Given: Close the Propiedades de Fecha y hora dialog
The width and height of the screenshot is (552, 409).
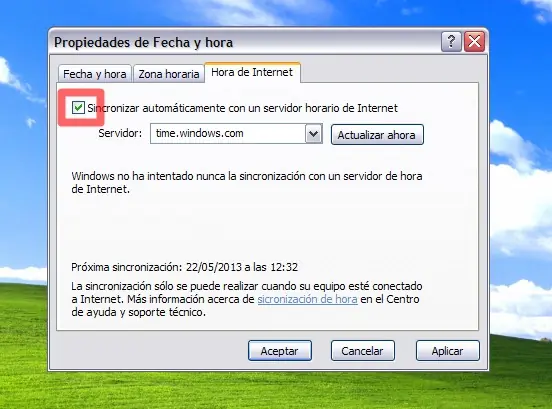Looking at the screenshot, I should (x=474, y=42).
